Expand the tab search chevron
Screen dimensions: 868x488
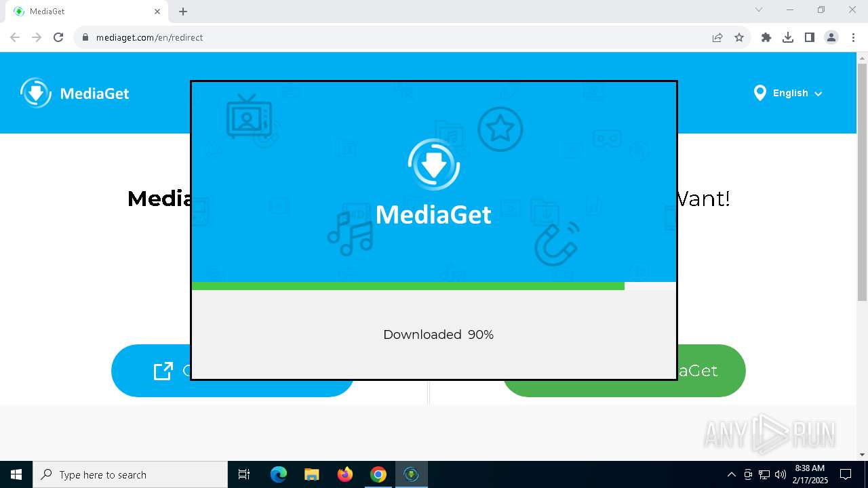point(759,9)
